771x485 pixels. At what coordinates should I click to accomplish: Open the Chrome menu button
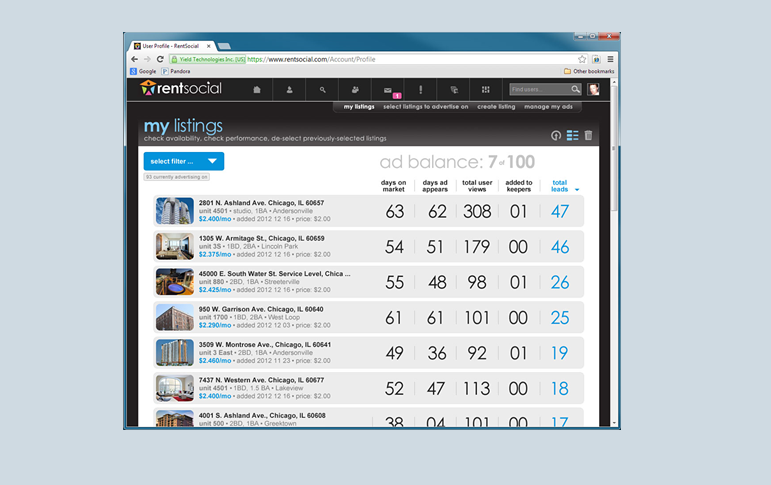(x=610, y=59)
